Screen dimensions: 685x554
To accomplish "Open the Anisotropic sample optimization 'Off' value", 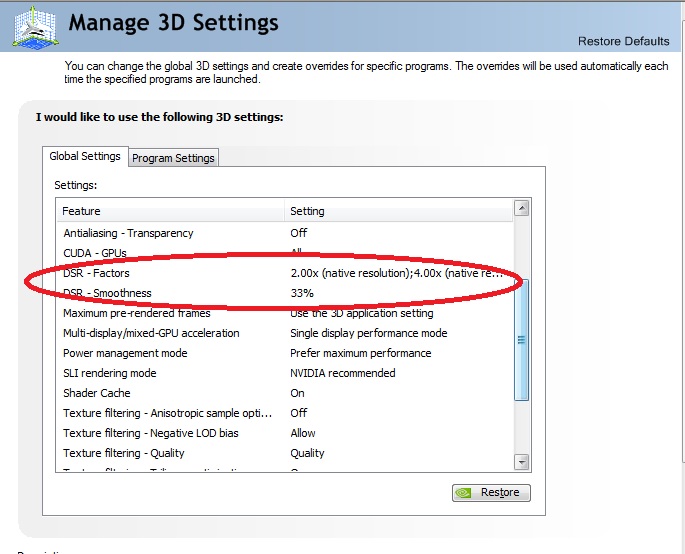I will pos(299,413).
